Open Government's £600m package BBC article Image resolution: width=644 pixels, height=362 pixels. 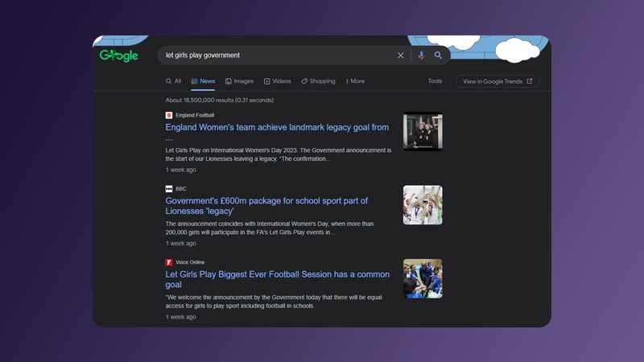[x=266, y=206]
